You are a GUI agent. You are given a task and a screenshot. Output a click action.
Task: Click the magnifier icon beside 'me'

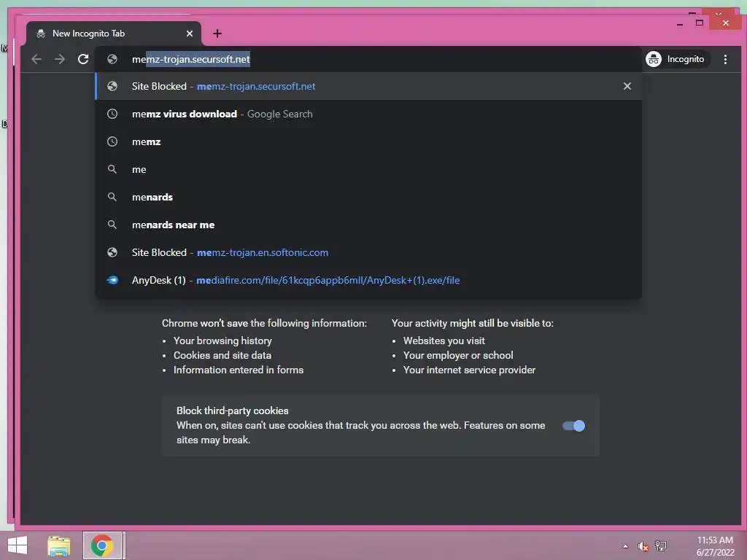(112, 169)
